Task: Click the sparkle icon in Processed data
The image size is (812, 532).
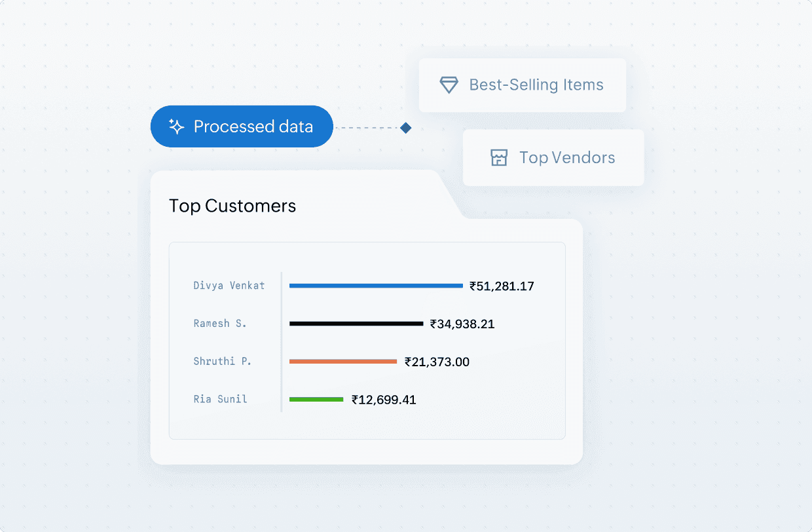Action: coord(177,126)
